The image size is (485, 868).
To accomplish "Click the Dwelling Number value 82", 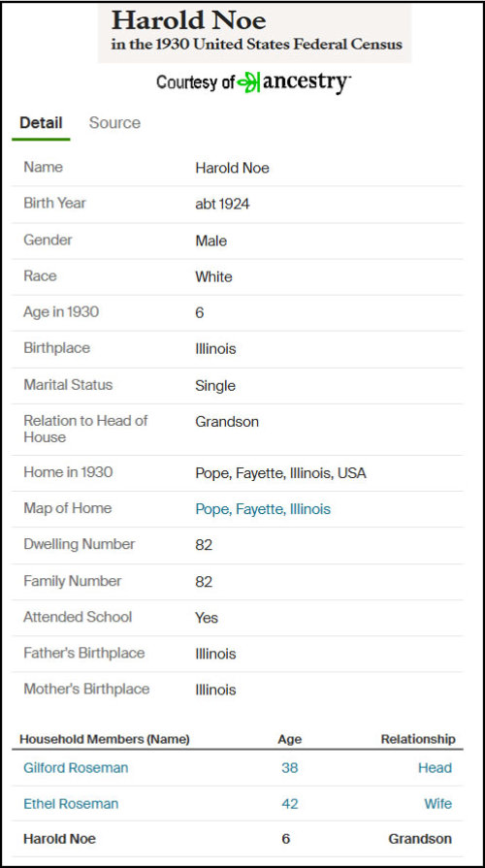I will click(x=204, y=545).
